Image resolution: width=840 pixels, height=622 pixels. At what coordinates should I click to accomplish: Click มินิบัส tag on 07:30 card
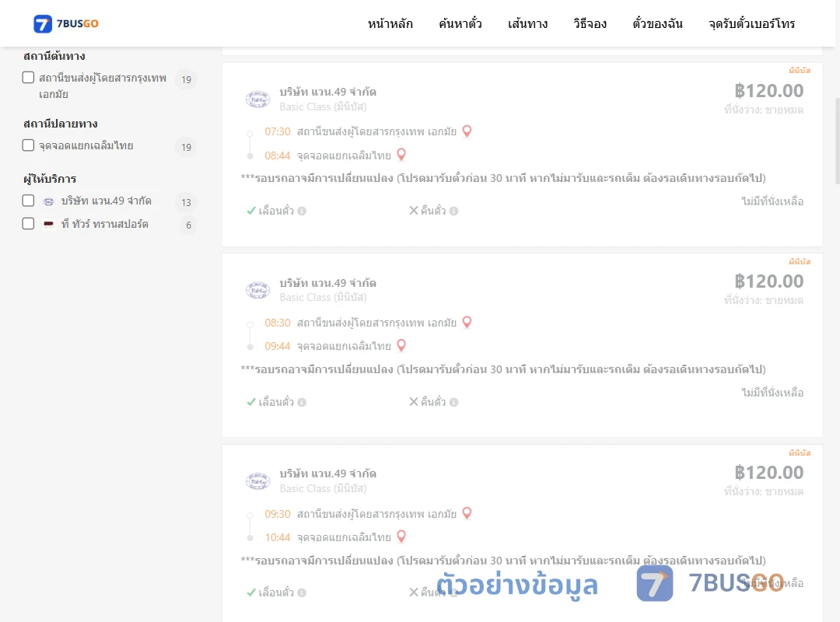point(800,70)
